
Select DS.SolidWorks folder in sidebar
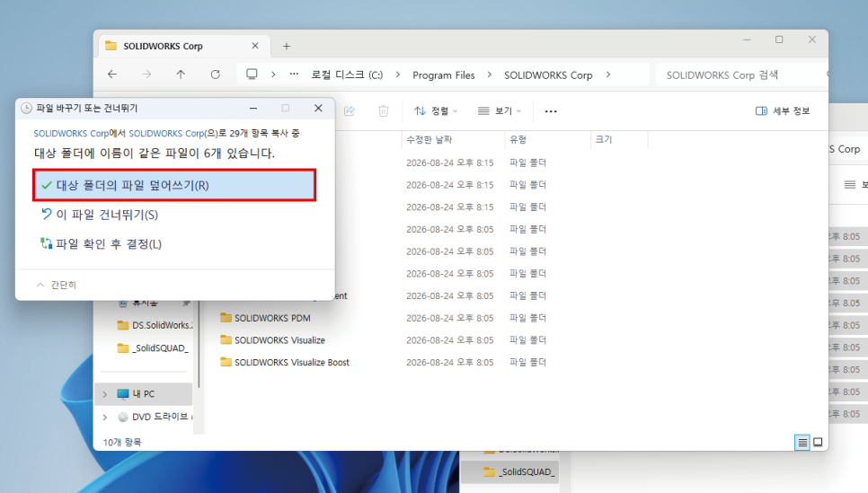click(x=155, y=325)
